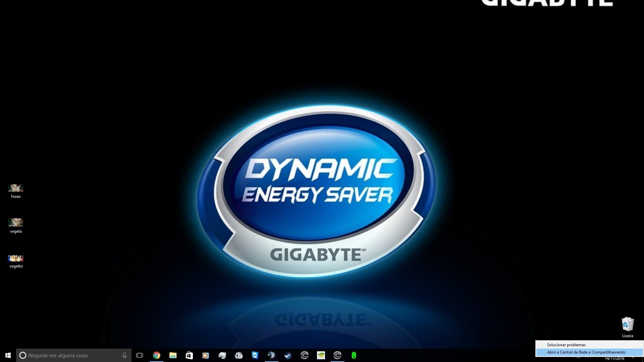Open File Explorer from taskbar
The width and height of the screenshot is (644, 362).
[173, 355]
